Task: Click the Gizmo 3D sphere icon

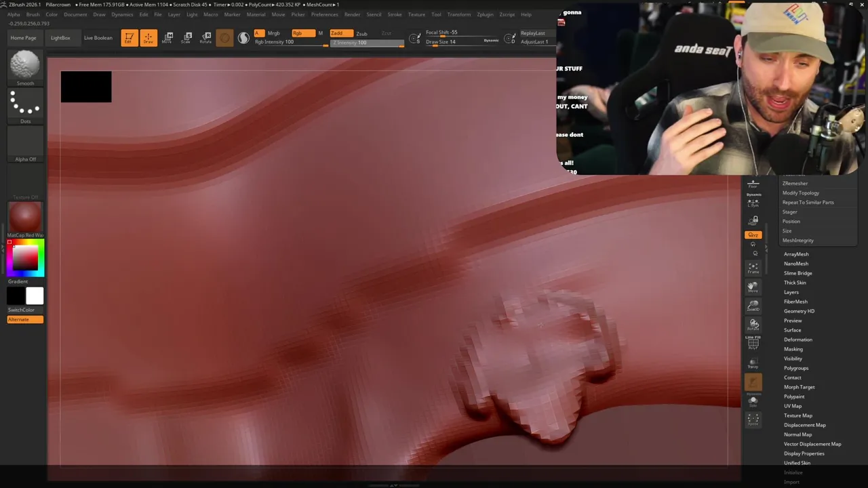Action: point(224,38)
